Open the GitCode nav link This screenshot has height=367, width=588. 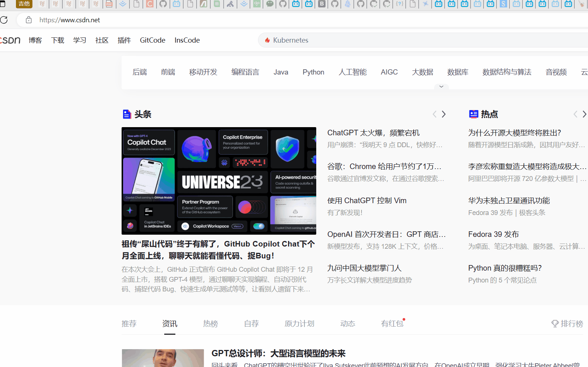(x=152, y=40)
